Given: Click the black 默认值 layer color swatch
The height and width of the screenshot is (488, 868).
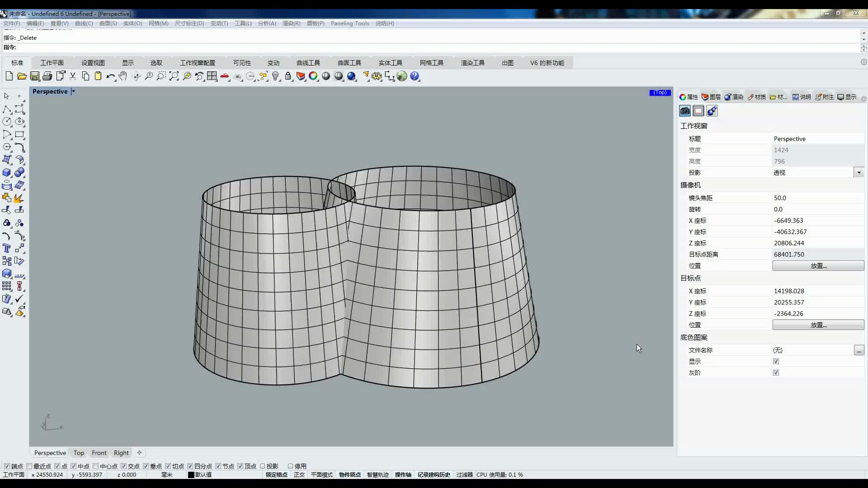Looking at the screenshot, I should pos(191,474).
